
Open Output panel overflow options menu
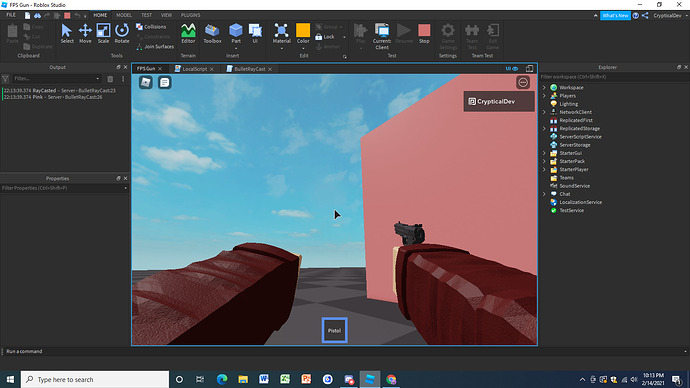123,79
